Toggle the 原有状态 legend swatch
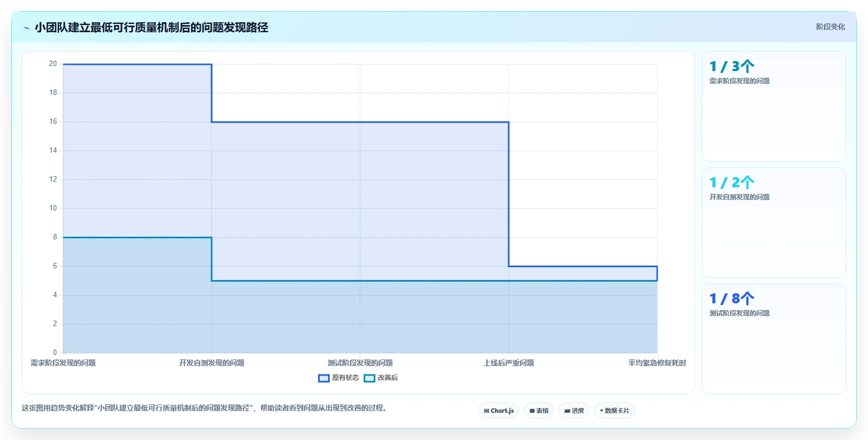The width and height of the screenshot is (868, 440). 324,378
